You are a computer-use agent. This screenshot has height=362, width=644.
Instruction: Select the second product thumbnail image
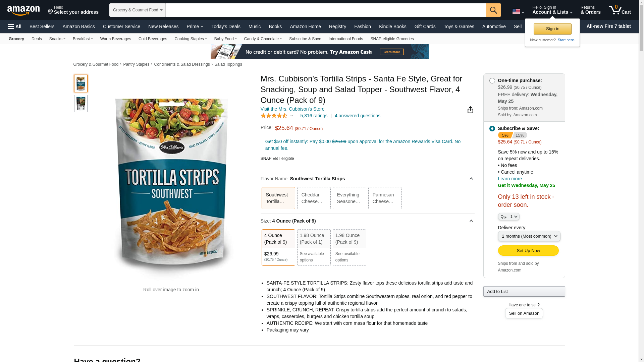81,104
